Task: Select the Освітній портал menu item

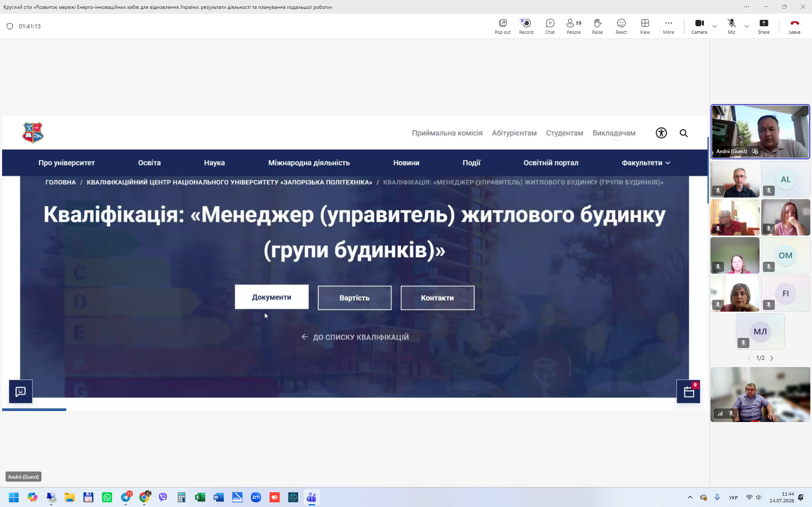Action: point(551,163)
